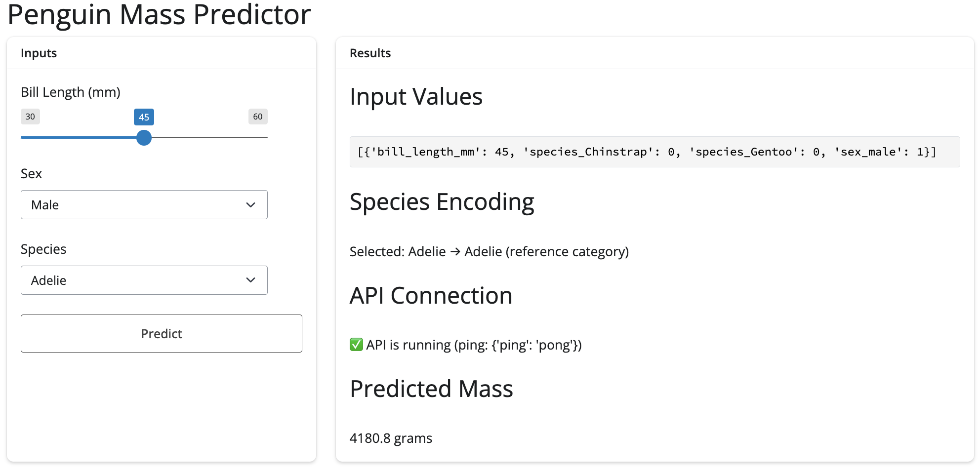This screenshot has height=473, width=980.
Task: Click the Sex dropdown chevron arrow
Action: [x=250, y=205]
